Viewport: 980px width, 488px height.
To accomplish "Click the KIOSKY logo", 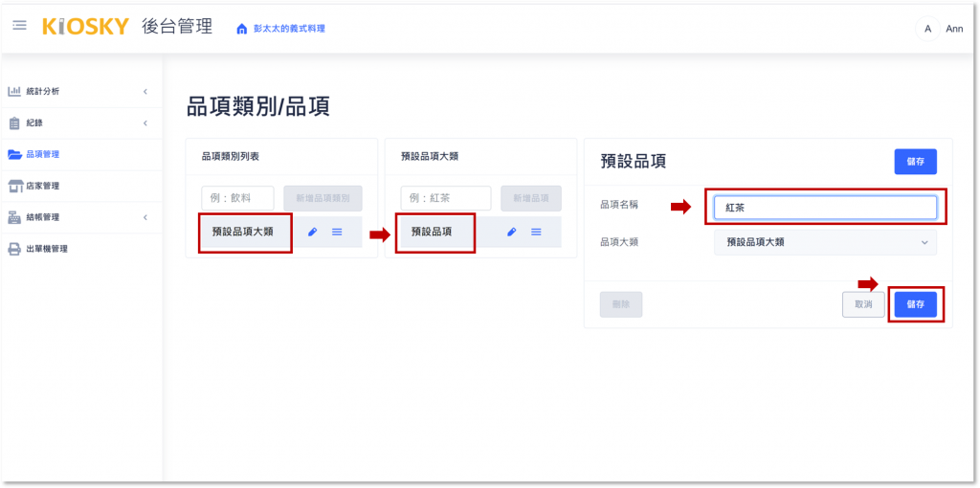I will coord(85,26).
